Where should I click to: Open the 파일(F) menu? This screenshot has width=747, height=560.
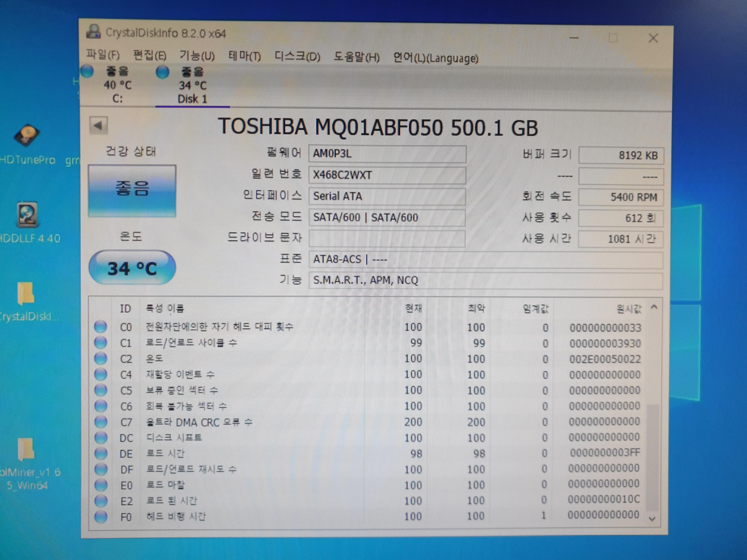pyautogui.click(x=103, y=55)
